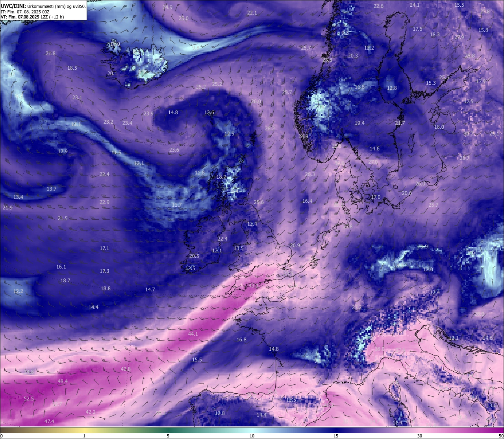Click the value 21.5 in the Atlantic

click(x=63, y=219)
